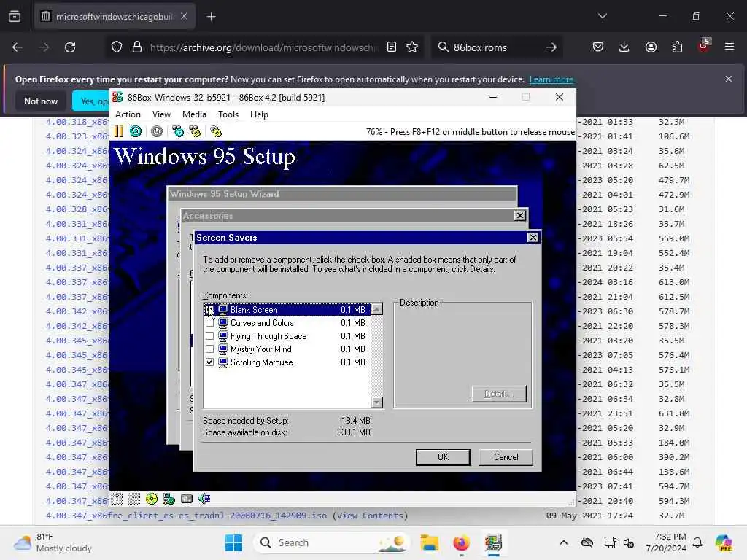
Task: Click the Firefox address bar URL
Action: 264,47
